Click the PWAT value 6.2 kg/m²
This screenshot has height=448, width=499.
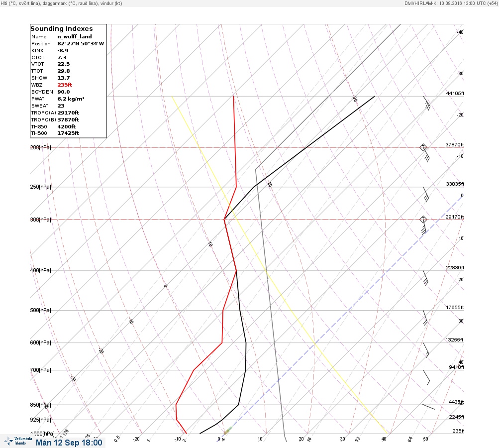[x=71, y=99]
